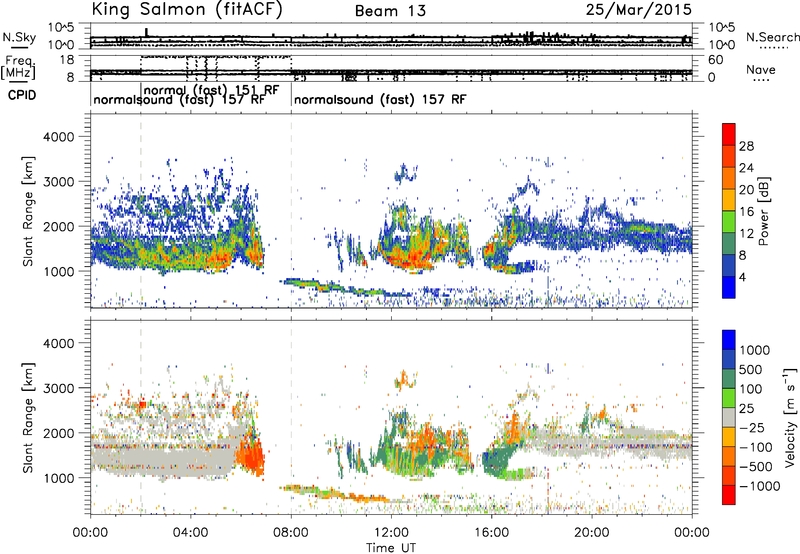Click 'Slant Range [km]' label of power panel
Viewport: 800px width, 554px height.
(x=28, y=211)
